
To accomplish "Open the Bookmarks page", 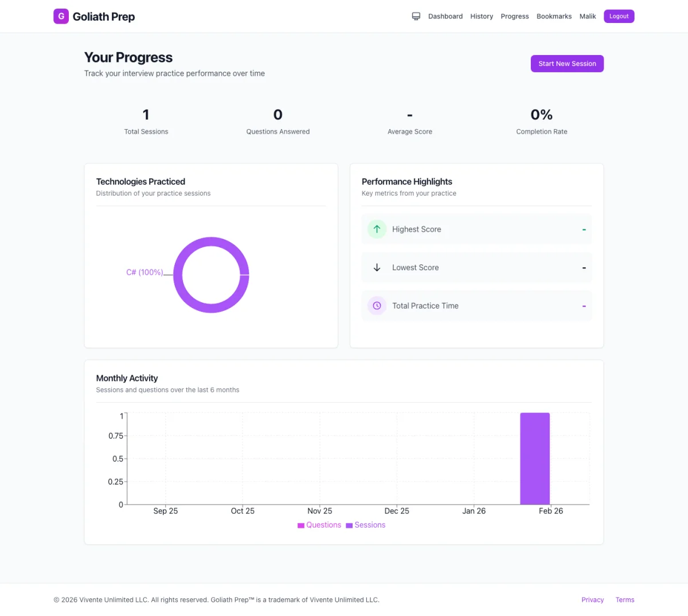I will point(554,16).
